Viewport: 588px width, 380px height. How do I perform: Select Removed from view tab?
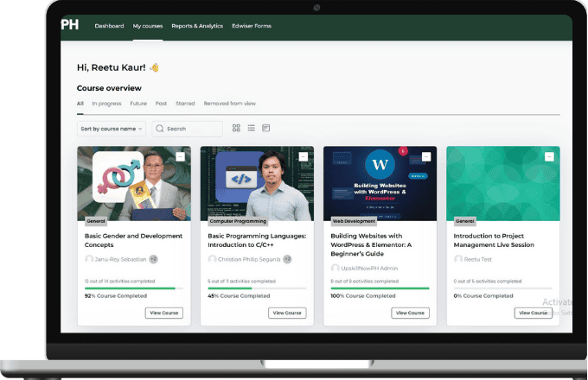[x=230, y=104]
